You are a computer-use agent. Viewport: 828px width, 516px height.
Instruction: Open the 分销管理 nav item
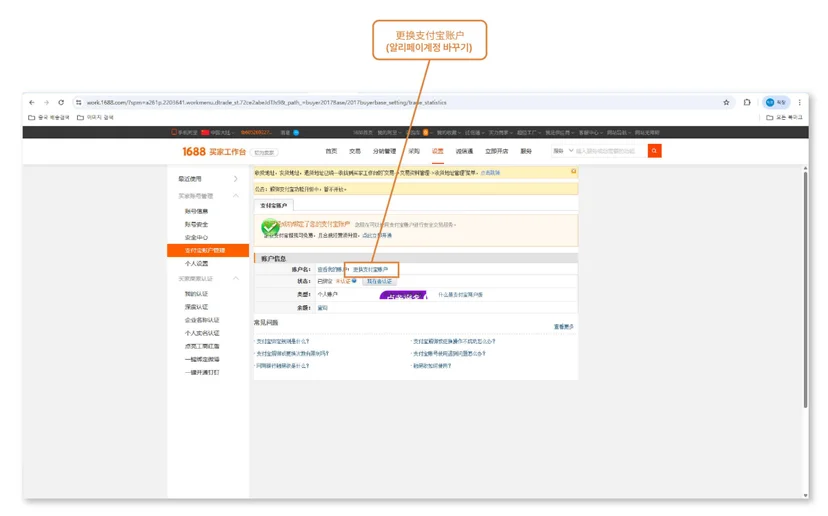click(384, 151)
